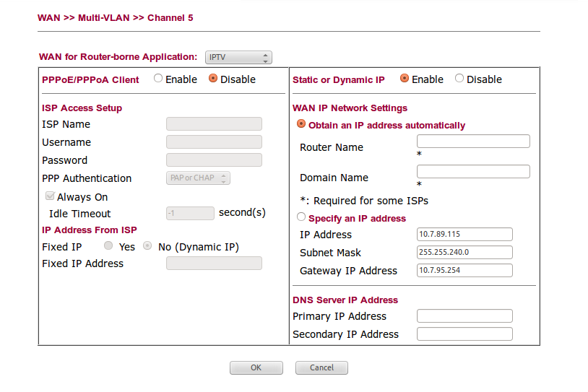Click the Domain Name input field

coord(473,172)
